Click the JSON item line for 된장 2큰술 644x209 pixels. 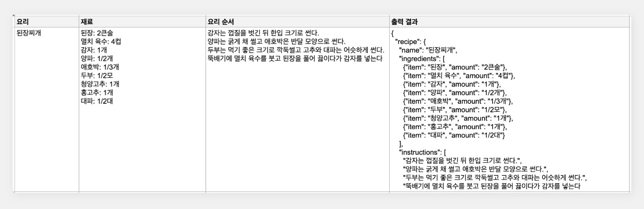(455, 67)
